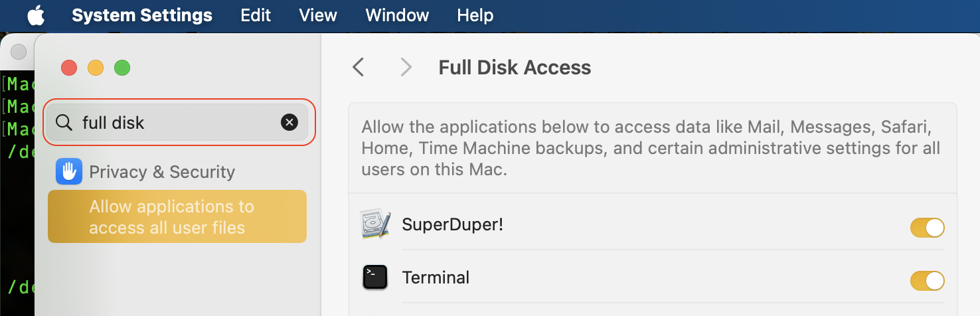Click the Privacy & Security hand icon
This screenshot has height=316, width=980.
(x=69, y=171)
